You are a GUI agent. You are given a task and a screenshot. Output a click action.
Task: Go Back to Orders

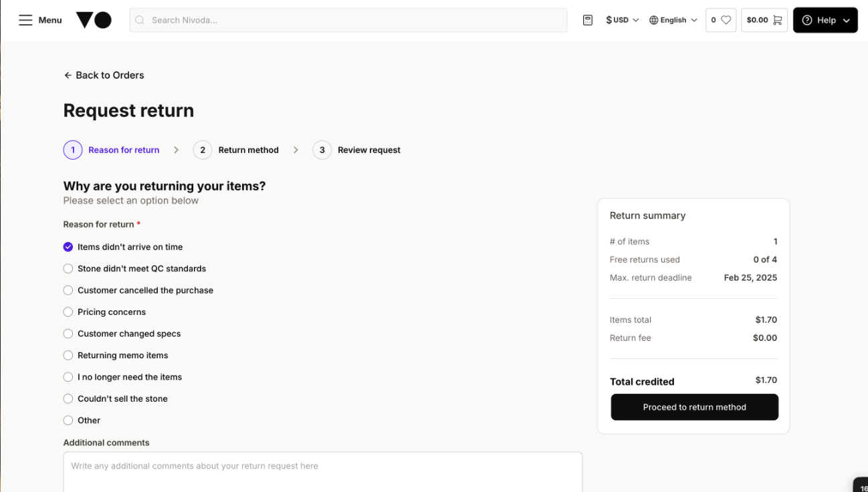coord(104,75)
